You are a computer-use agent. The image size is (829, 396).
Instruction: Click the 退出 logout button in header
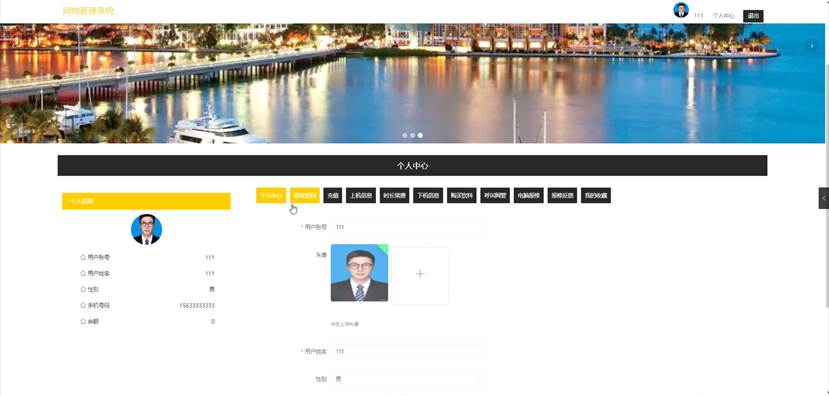[x=753, y=16]
